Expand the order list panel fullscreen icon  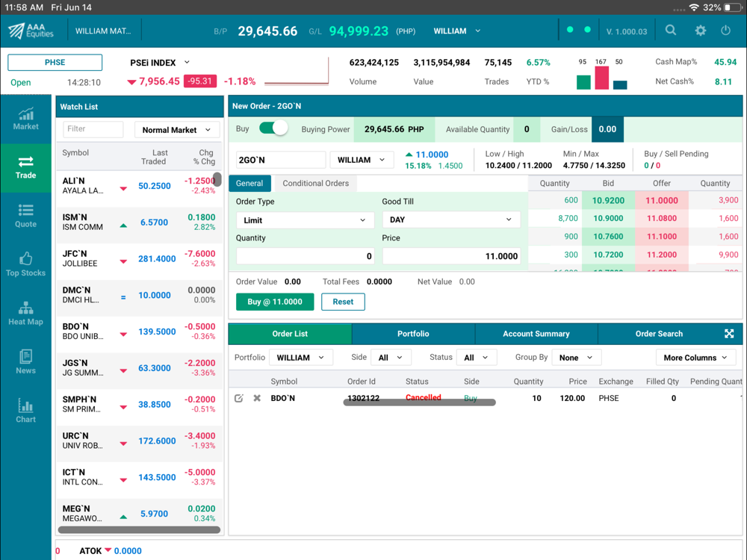tap(729, 334)
